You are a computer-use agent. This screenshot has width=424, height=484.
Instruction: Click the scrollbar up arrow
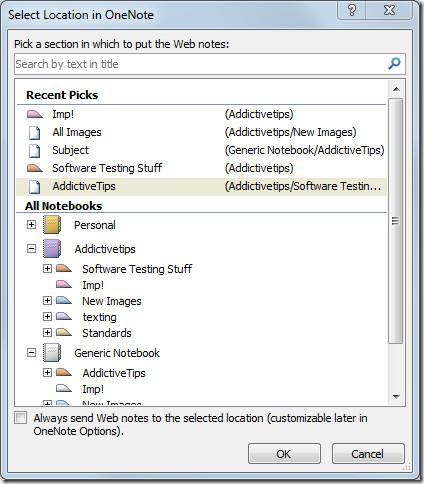pos(396,89)
